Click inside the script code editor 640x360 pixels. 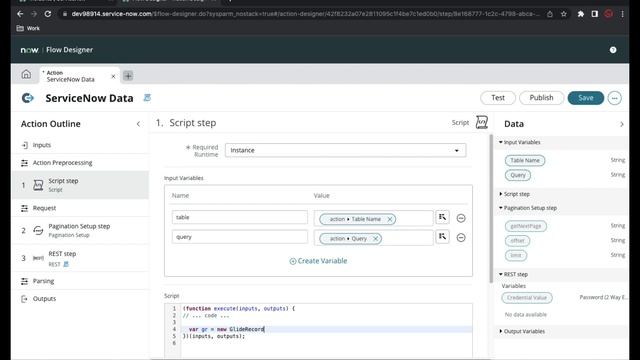(326, 331)
